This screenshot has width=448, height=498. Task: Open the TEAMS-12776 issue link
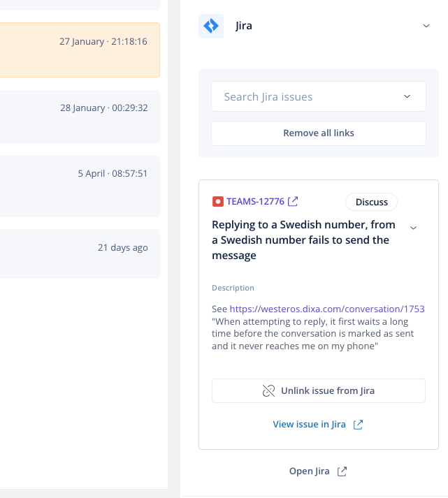pyautogui.click(x=255, y=202)
